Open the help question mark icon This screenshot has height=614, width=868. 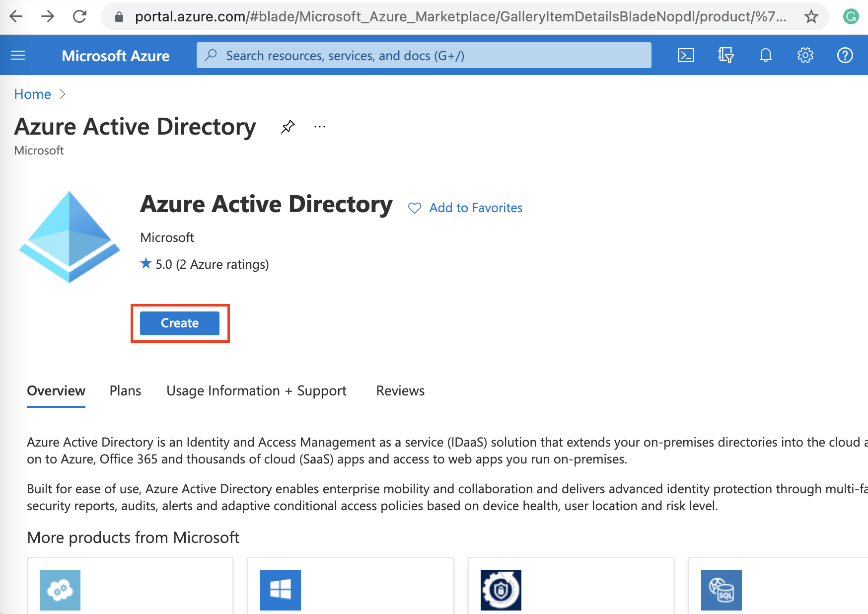click(845, 55)
